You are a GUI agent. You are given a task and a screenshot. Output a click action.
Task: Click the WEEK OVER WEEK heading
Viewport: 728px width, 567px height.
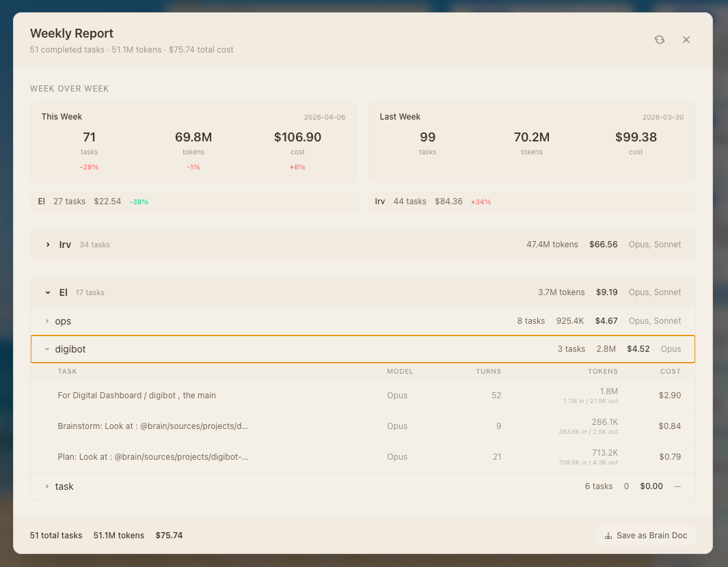click(x=70, y=89)
